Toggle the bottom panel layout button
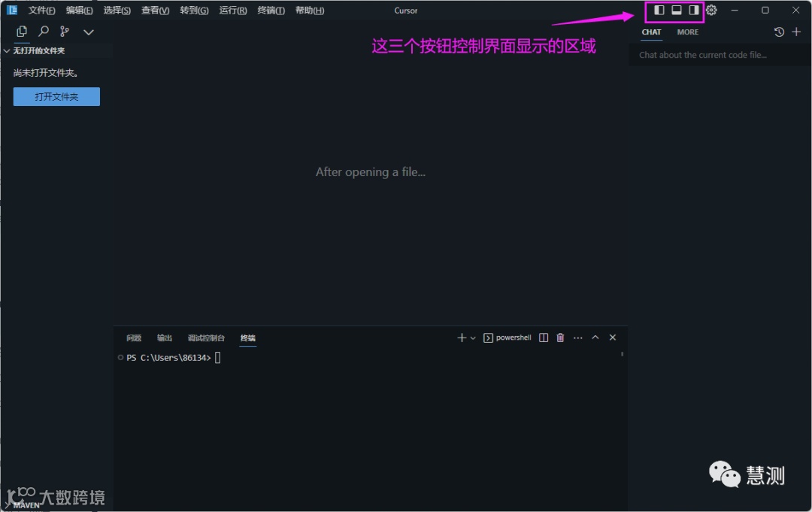 (x=677, y=10)
